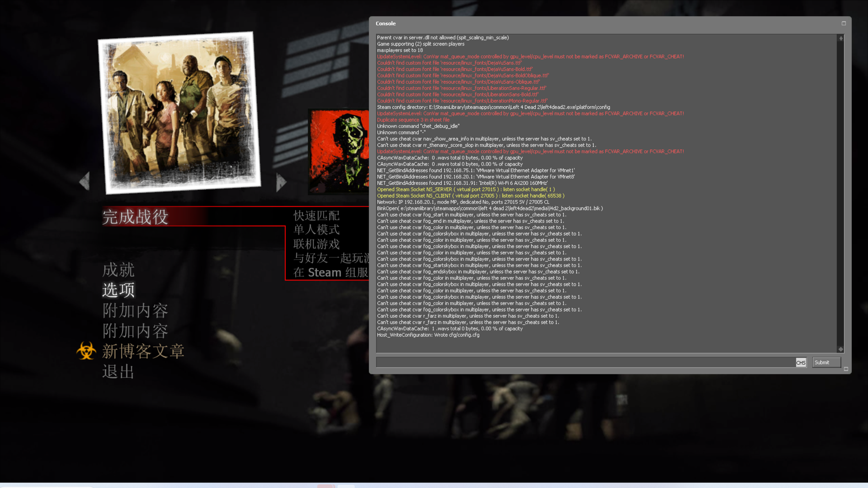
Task: Click the Console title bar text
Action: click(386, 23)
